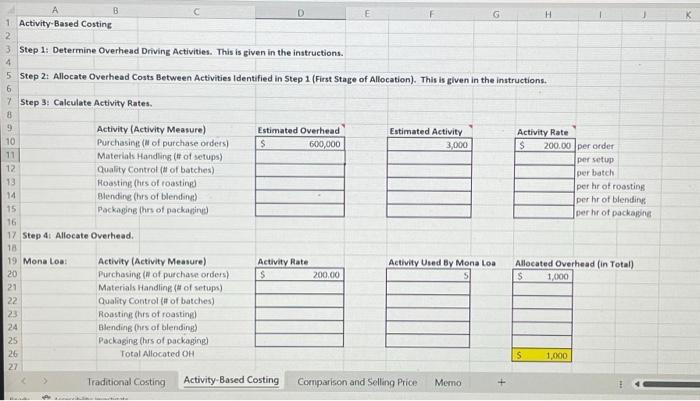Open the Memo sheet tab
The width and height of the screenshot is (700, 401).
[x=448, y=383]
